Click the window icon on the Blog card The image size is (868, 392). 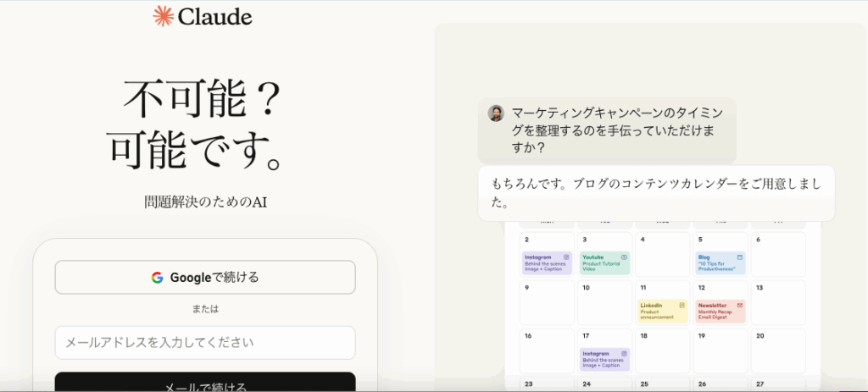[739, 257]
